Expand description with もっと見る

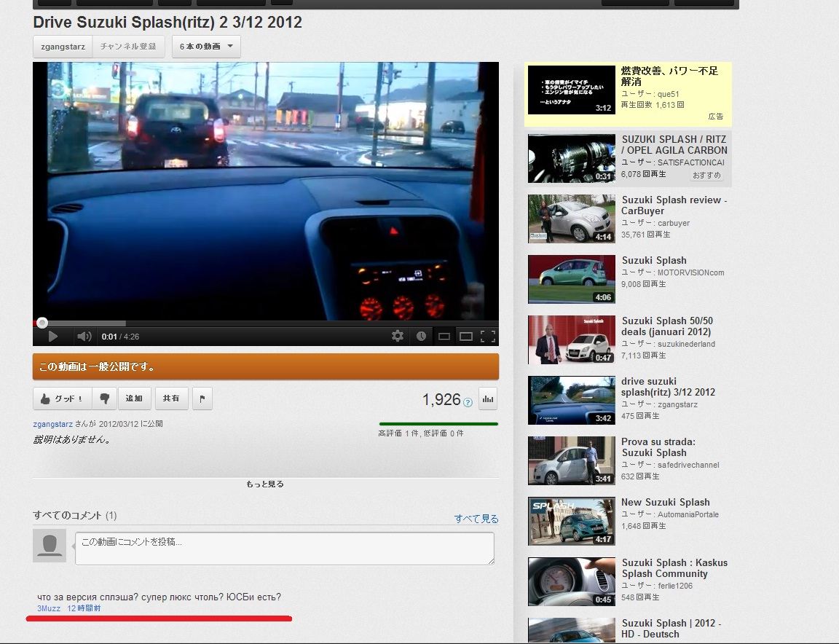(x=265, y=484)
